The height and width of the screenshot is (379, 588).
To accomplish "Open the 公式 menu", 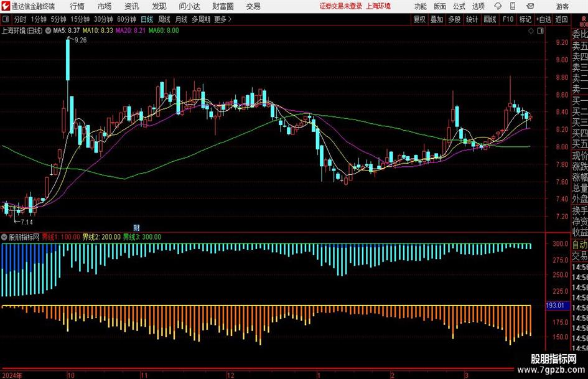I will tap(459, 6).
